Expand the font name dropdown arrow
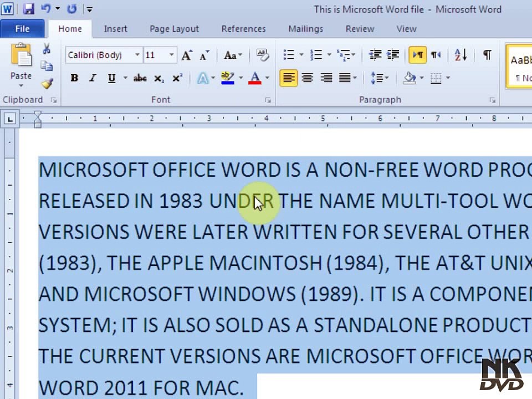532x399 pixels. click(x=137, y=55)
